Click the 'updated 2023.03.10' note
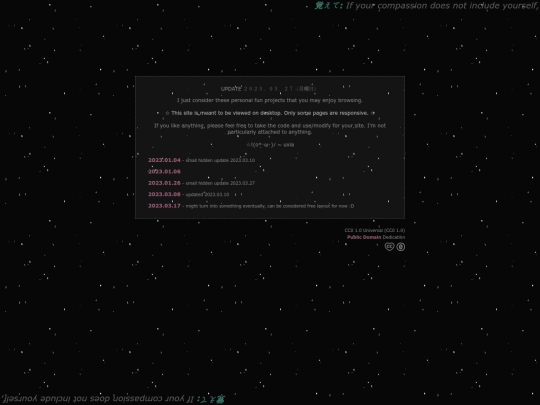The height and width of the screenshot is (405, 540). (x=207, y=195)
